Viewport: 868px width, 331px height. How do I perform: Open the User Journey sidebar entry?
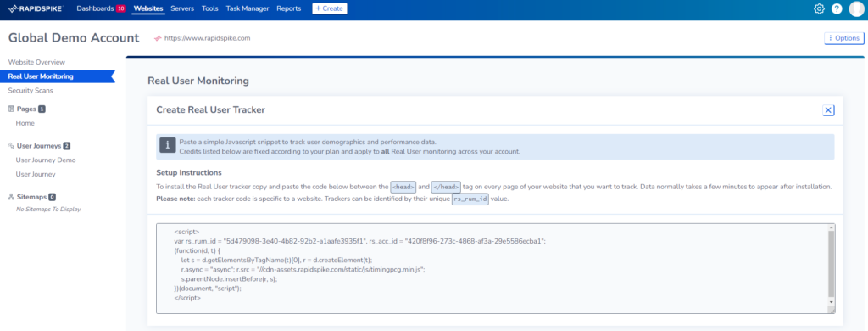click(x=36, y=174)
